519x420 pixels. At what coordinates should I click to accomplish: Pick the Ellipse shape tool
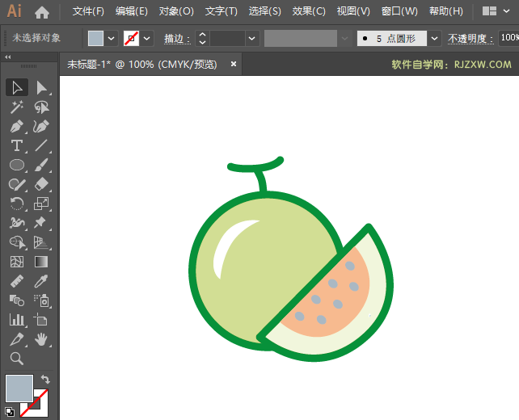coord(16,165)
